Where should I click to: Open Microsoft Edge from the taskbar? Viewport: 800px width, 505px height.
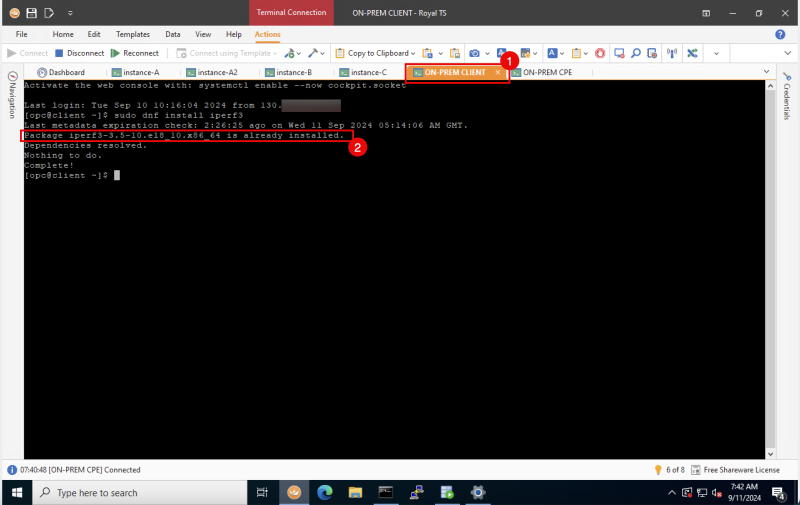[325, 492]
